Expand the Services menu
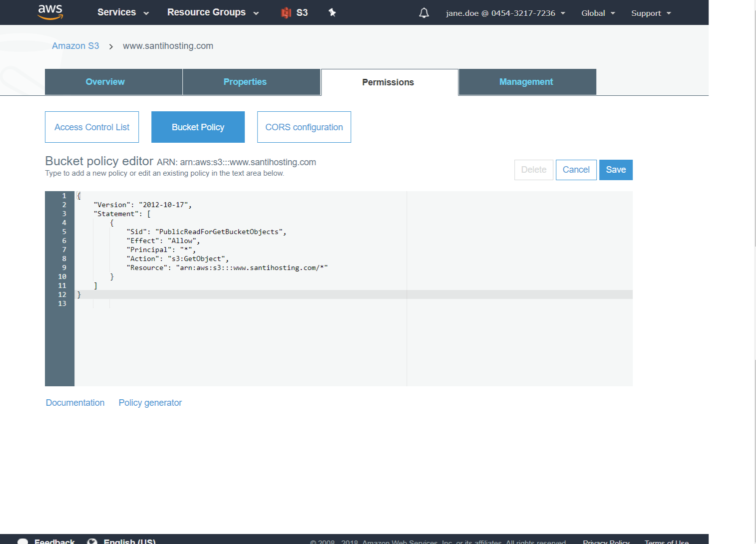 [123, 12]
